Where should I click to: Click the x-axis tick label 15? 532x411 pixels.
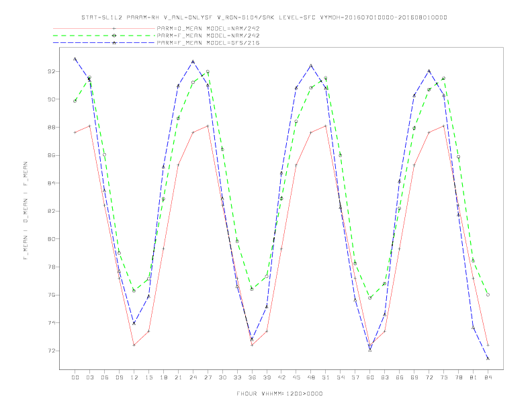(148, 377)
